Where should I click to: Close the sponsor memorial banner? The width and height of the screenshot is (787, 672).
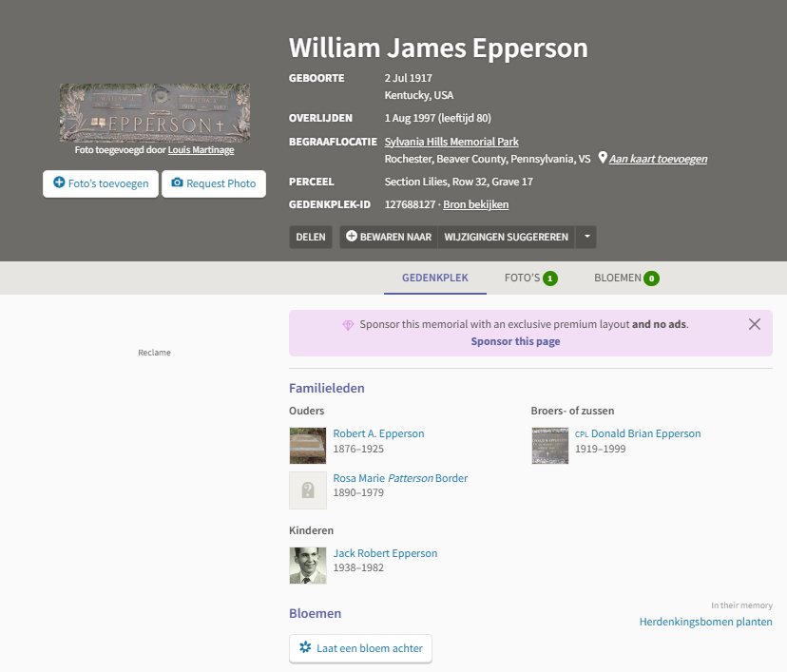click(755, 324)
